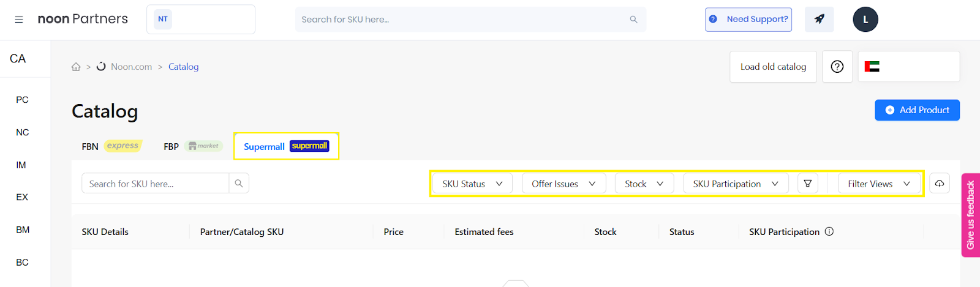Image resolution: width=980 pixels, height=287 pixels.
Task: Switch to the FBP market tab
Action: [x=193, y=146]
